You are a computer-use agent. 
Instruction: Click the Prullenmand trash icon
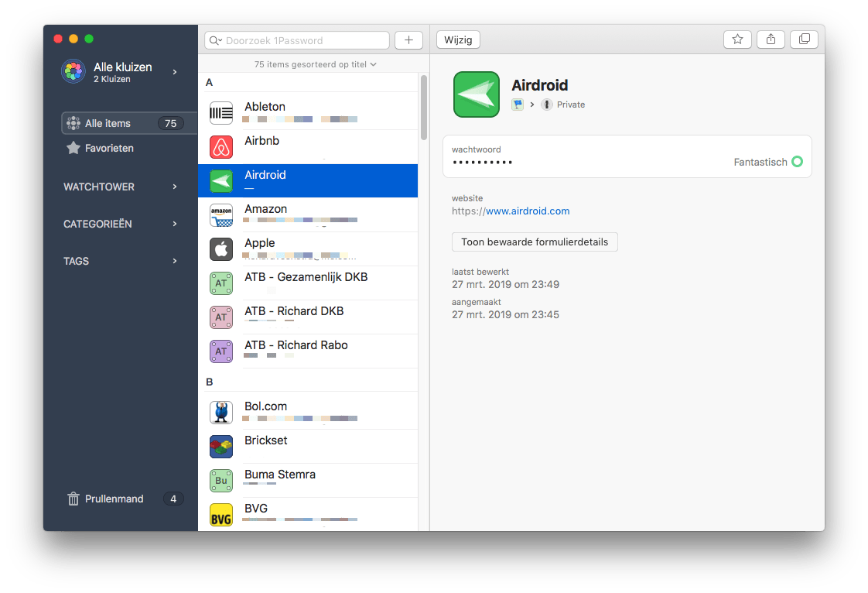click(73, 499)
